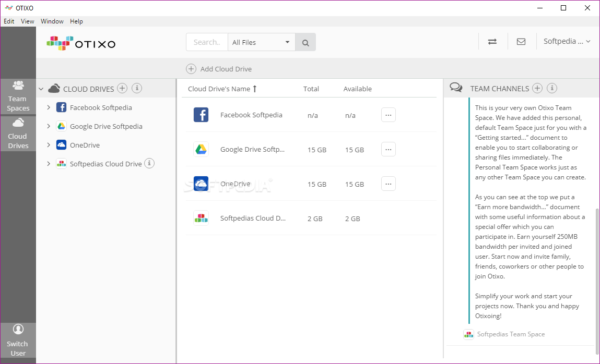Click the Total column header

[311, 89]
